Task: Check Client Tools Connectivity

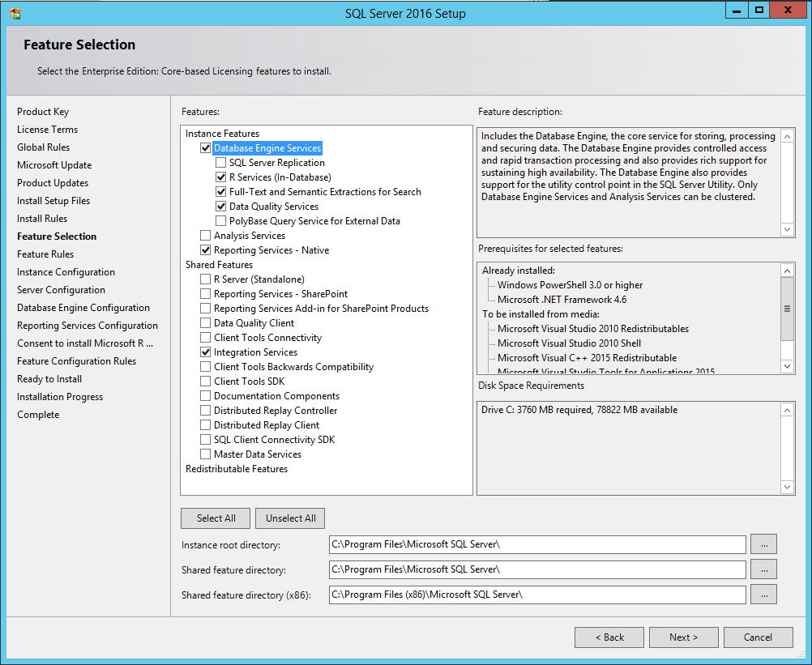Action: (206, 337)
